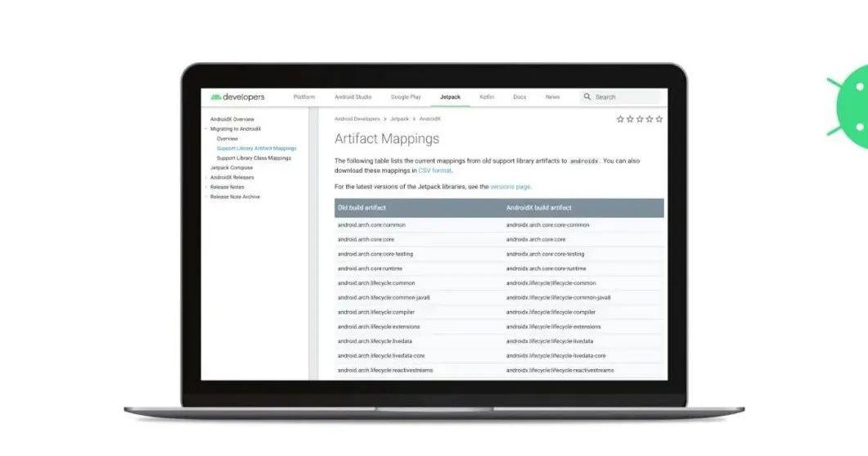868x456 pixels.
Task: Go to the Kotlin tab
Action: pos(487,97)
